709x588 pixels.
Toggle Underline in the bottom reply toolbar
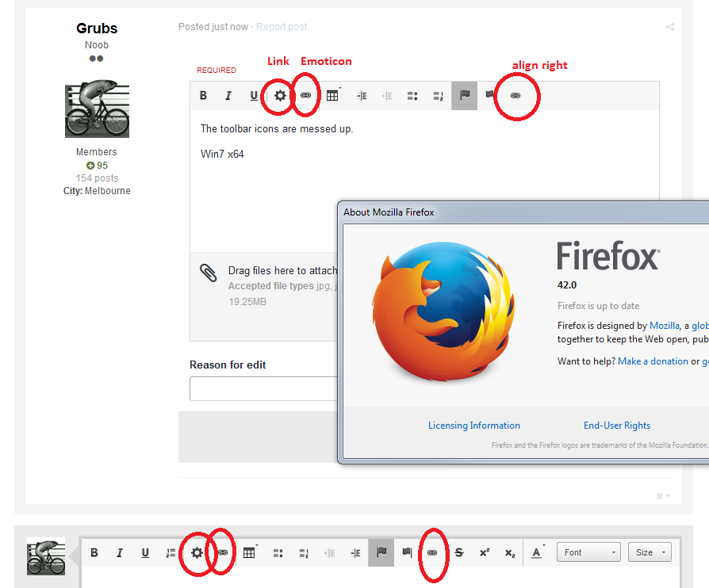(145, 552)
